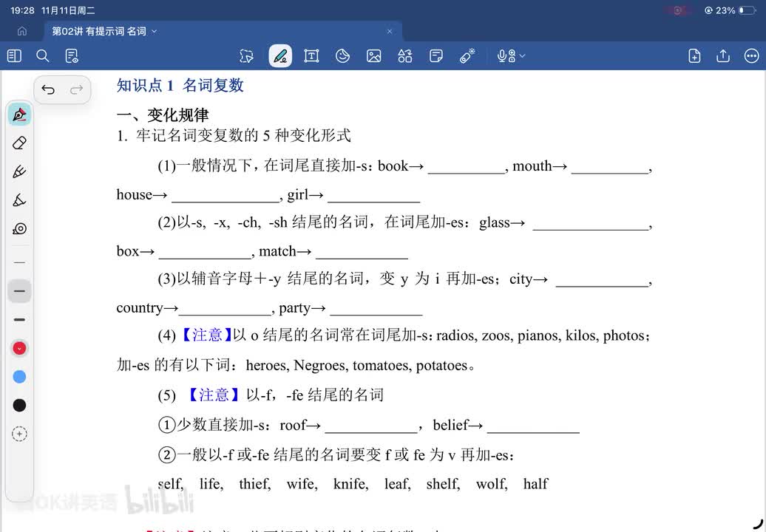
Task: Select the highlighter tool
Action: click(x=19, y=172)
